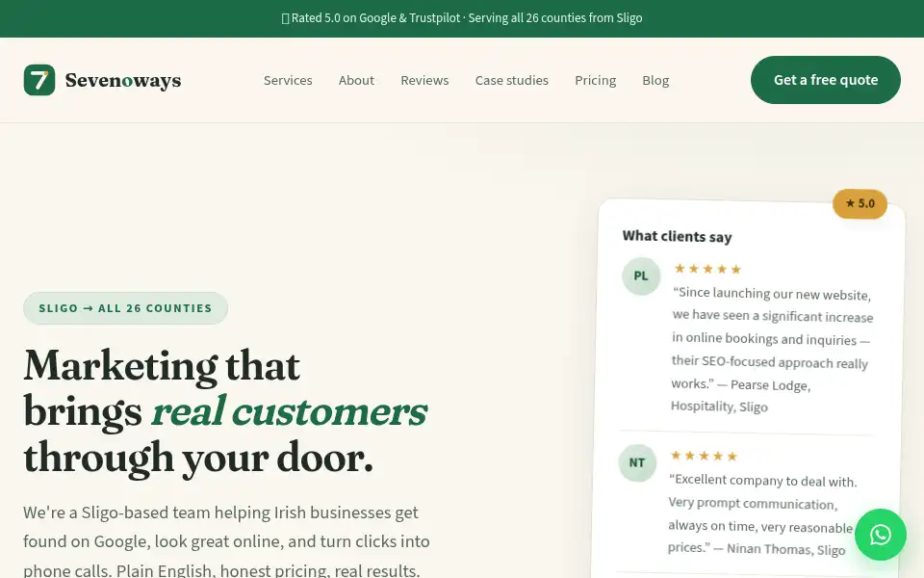Click the Sevenoways 7 logo icon
The height and width of the screenshot is (578, 924).
(39, 80)
